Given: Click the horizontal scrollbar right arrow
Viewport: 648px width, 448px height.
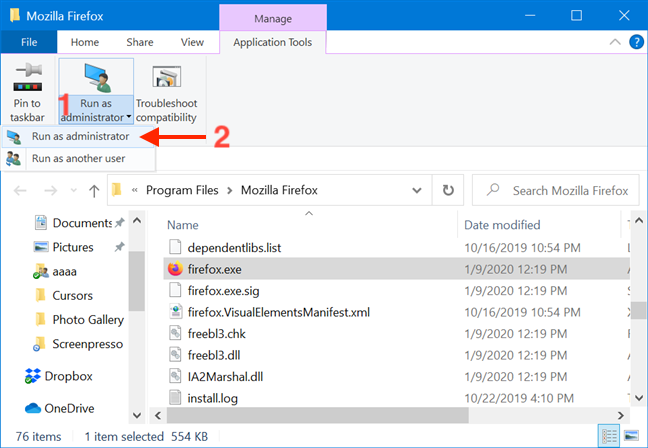Looking at the screenshot, I should click(x=621, y=415).
